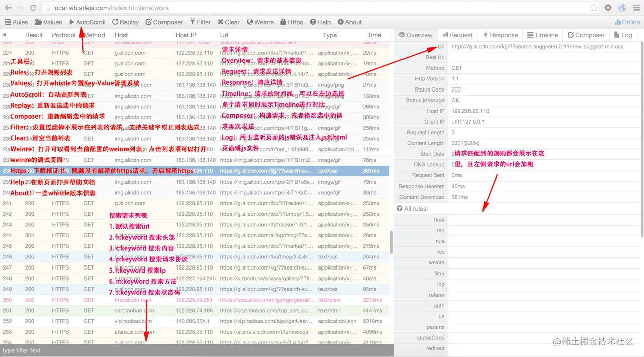The image size is (644, 357).
Task: Click the All rules help icon
Action: click(399, 209)
